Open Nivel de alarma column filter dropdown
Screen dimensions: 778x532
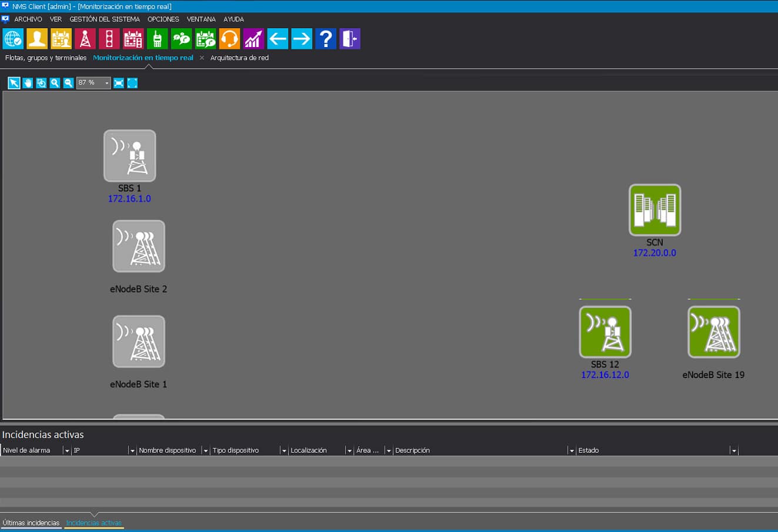[x=66, y=451]
